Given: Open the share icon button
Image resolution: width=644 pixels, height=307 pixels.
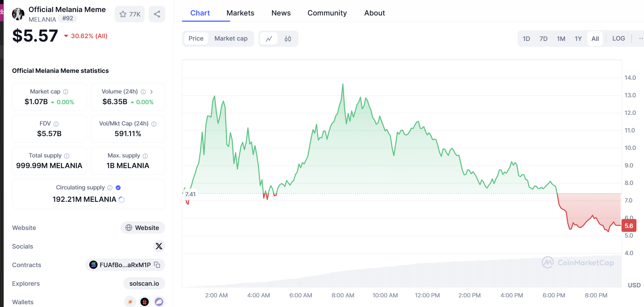Looking at the screenshot, I should (157, 14).
